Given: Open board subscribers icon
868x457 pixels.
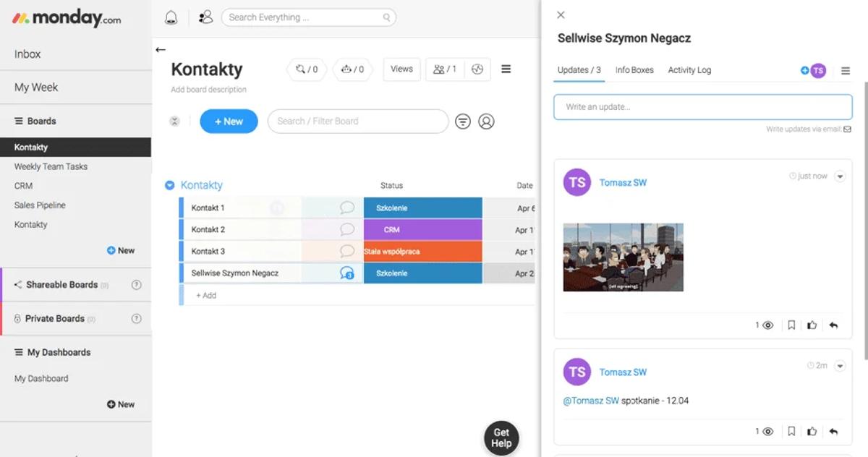Looking at the screenshot, I should (x=445, y=69).
